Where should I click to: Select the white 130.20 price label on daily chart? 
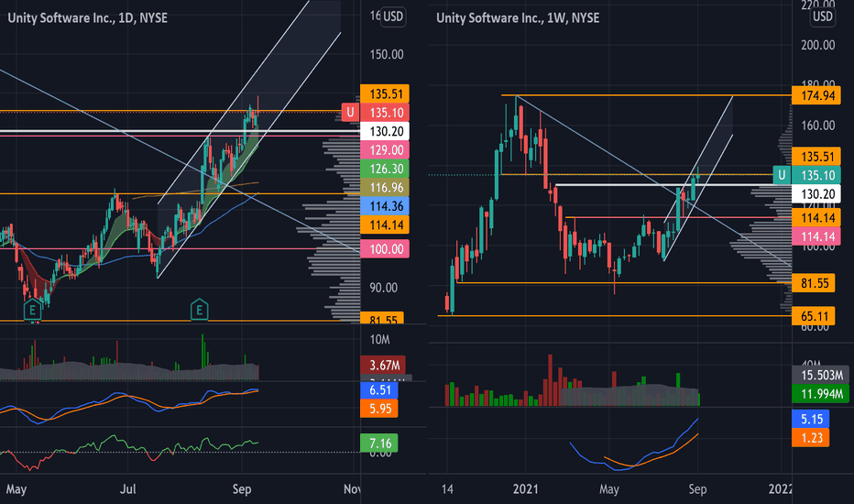385,131
